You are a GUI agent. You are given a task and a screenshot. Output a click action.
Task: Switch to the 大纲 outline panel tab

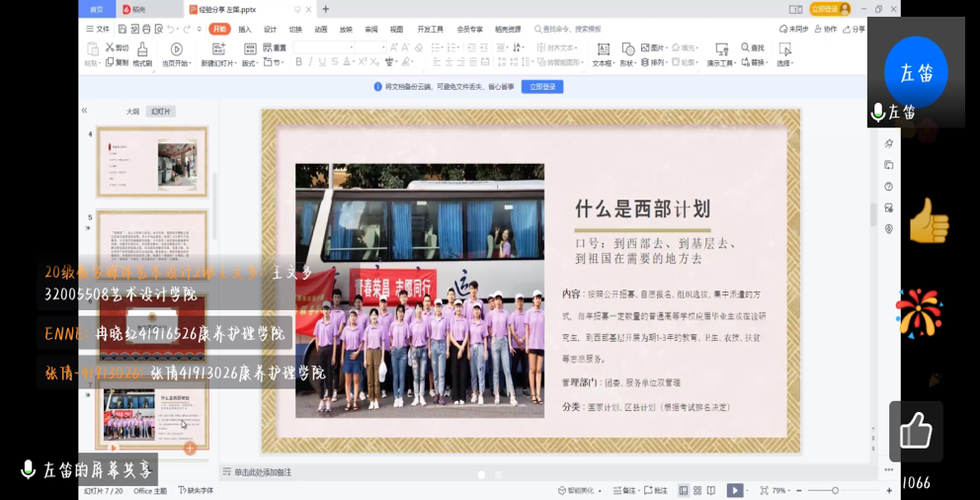tap(132, 112)
